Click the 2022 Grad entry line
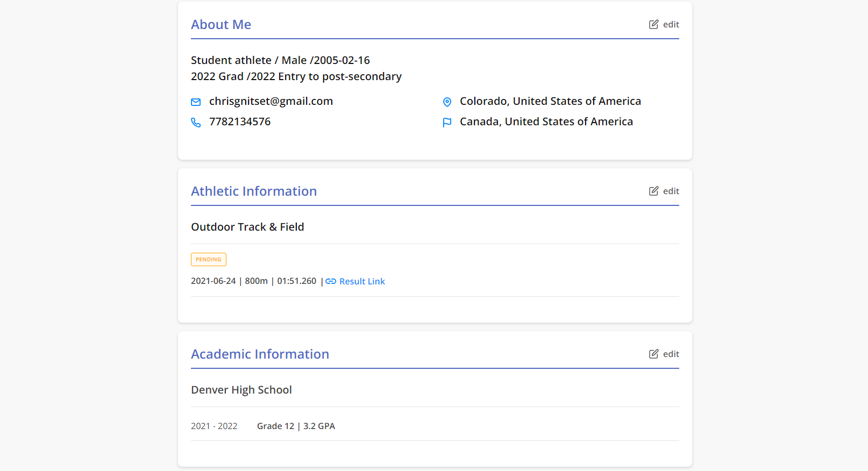 (x=296, y=76)
